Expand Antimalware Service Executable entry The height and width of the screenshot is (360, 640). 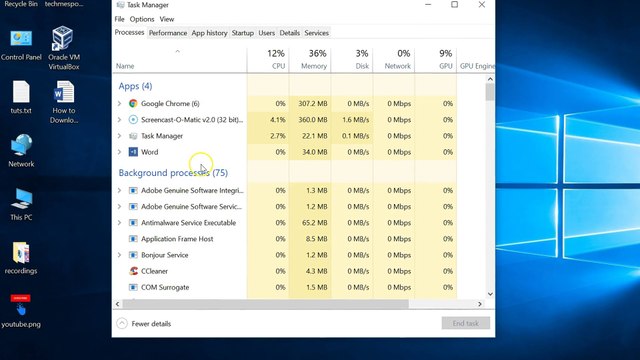tap(119, 223)
